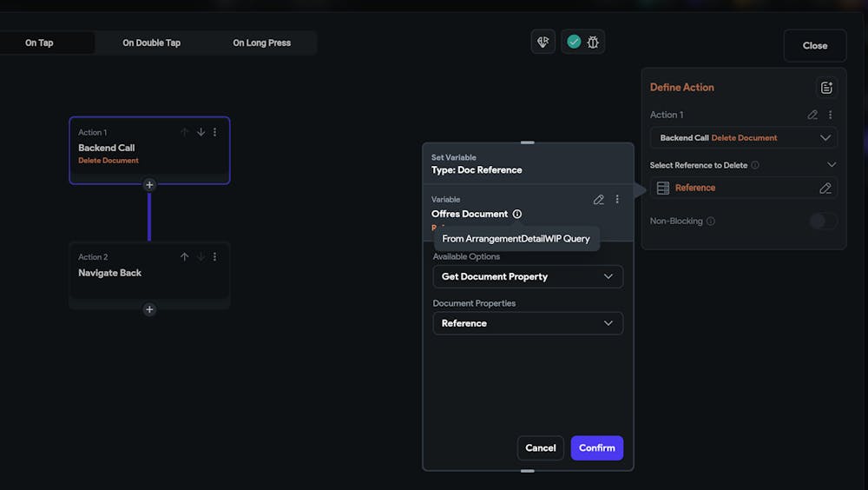
Task: Switch to the On Tap tab
Action: coord(39,43)
